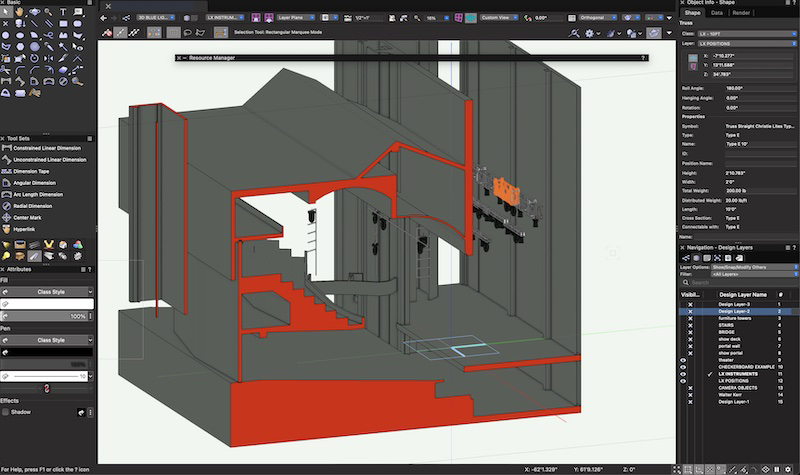Toggle hidden X mark for STAIRS layer
Viewport: 800px width, 475px height.
coord(690,325)
